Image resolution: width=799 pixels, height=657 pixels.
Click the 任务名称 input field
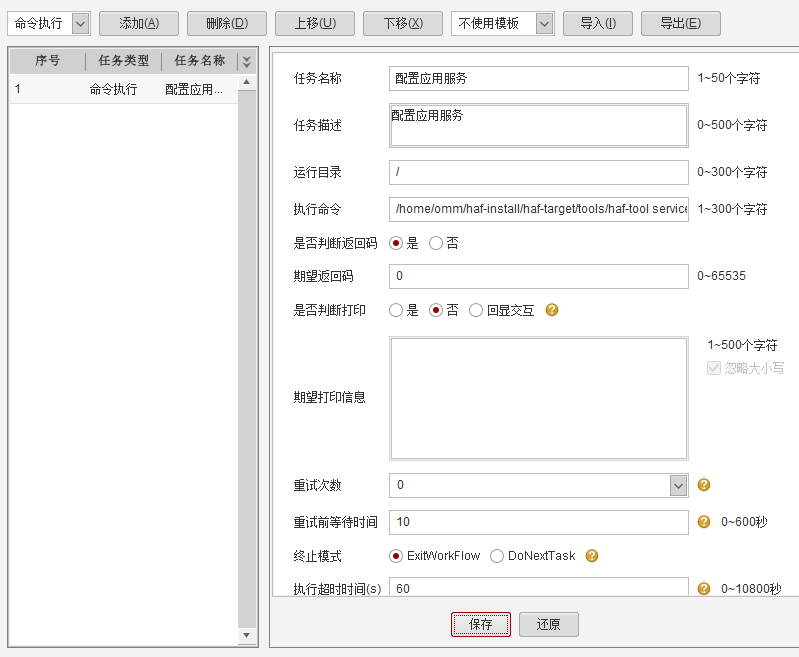point(539,78)
